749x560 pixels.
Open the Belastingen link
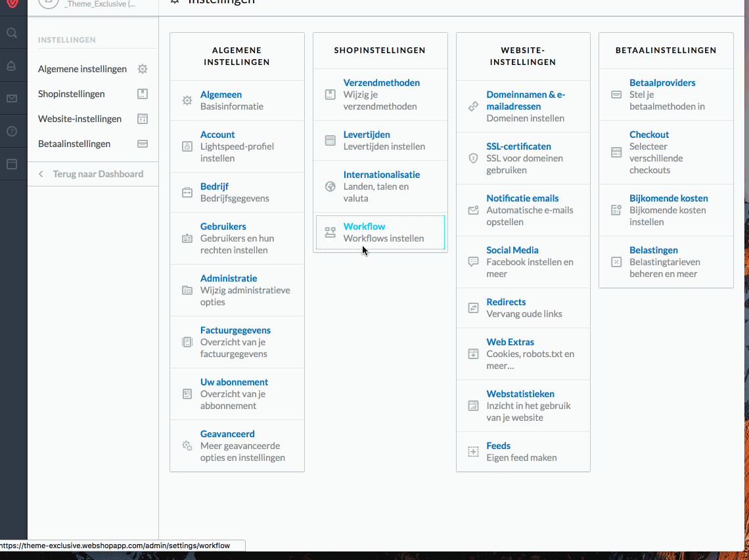tap(653, 250)
